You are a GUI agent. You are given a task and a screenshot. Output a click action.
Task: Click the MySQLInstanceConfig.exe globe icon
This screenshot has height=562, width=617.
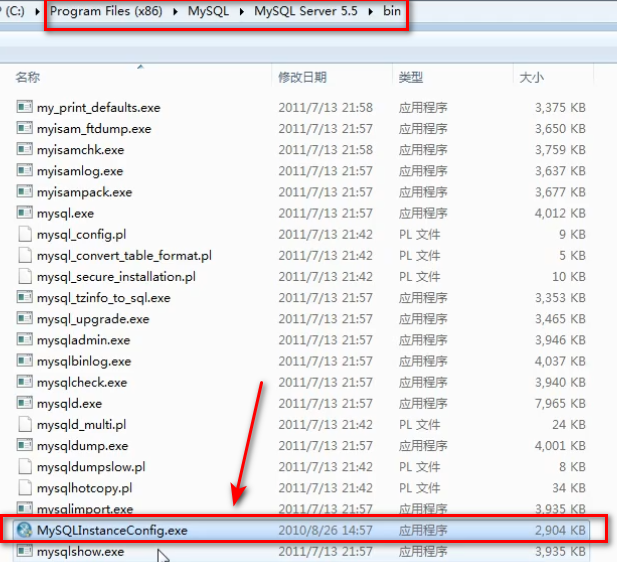pos(24,530)
